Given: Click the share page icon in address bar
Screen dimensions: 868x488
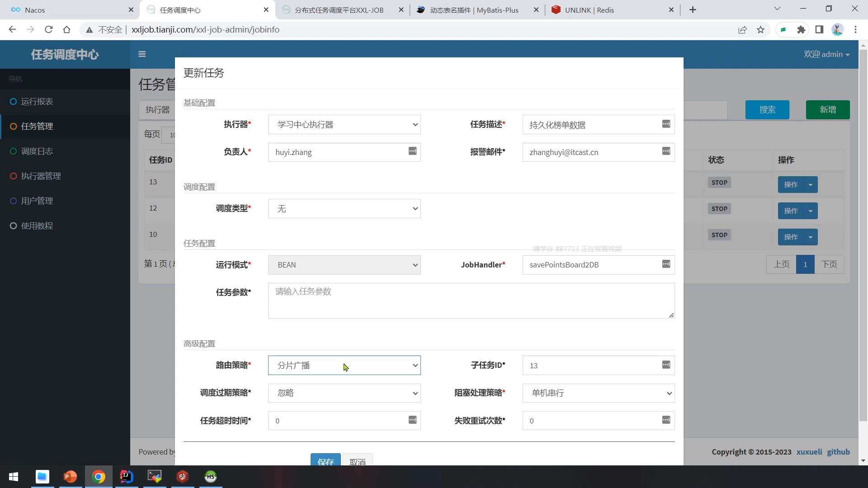Looking at the screenshot, I should (x=742, y=30).
